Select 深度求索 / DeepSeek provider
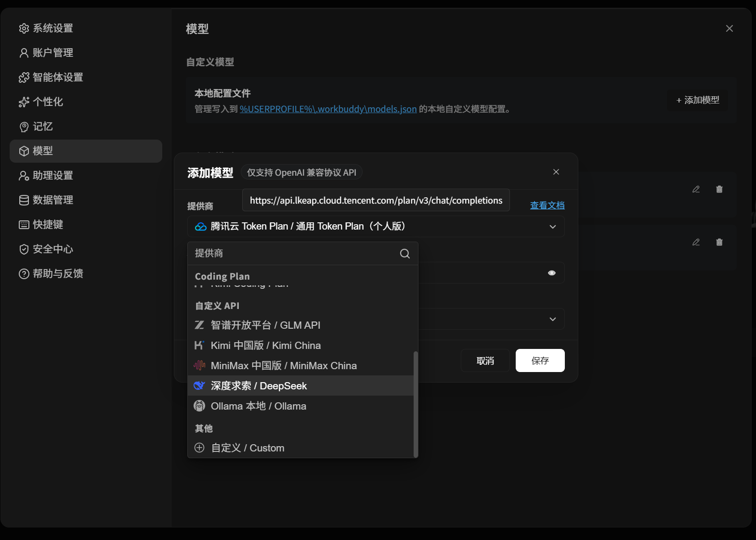This screenshot has width=756, height=540. (x=300, y=386)
